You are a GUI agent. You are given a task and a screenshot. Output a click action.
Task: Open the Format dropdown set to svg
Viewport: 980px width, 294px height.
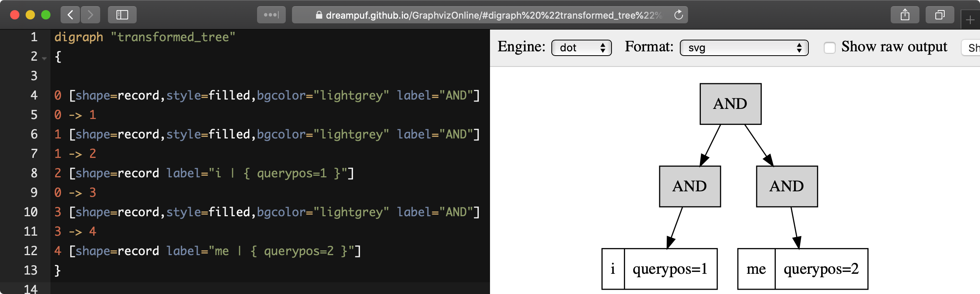(744, 48)
